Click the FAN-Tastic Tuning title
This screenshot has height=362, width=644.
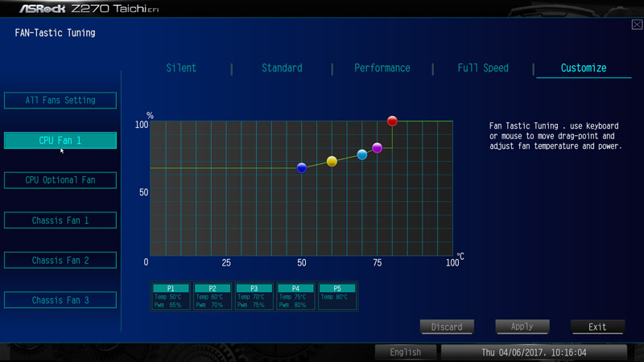point(55,33)
